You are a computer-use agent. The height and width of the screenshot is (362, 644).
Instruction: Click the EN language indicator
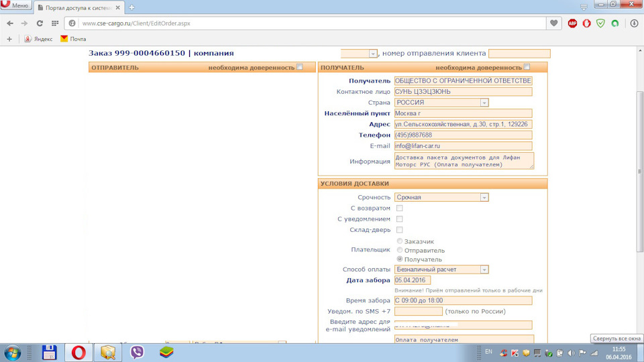(x=488, y=352)
